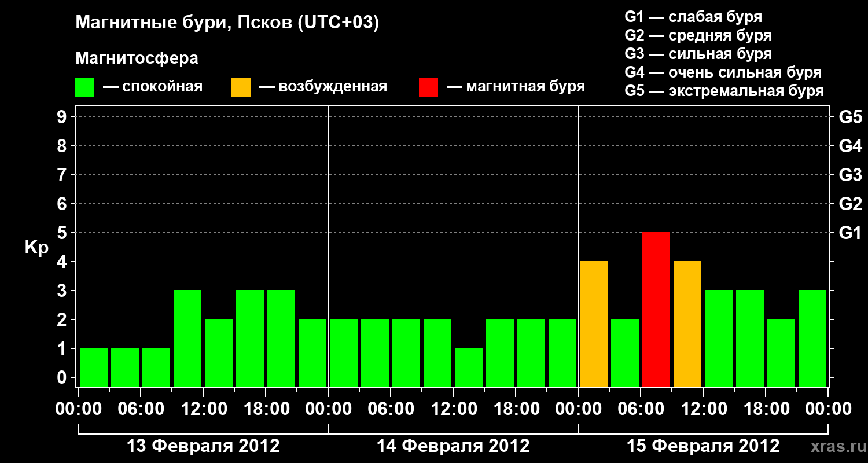The image size is (868, 463).
Task: Click the '12:00' time label under 13 February
Action: click(x=203, y=409)
